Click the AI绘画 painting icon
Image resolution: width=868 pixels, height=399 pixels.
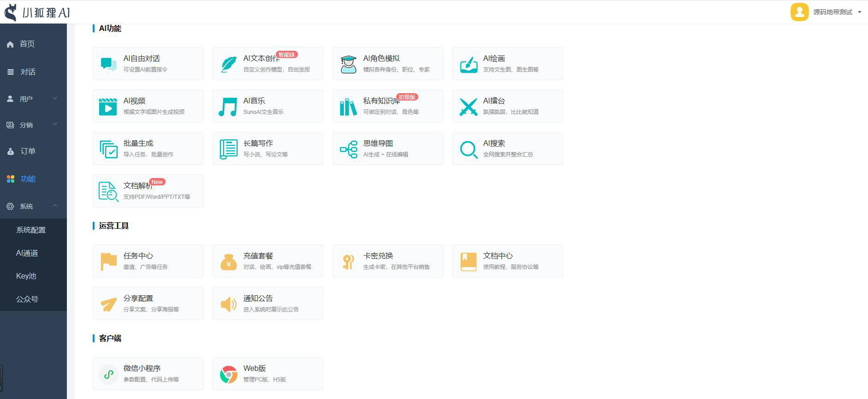point(469,64)
